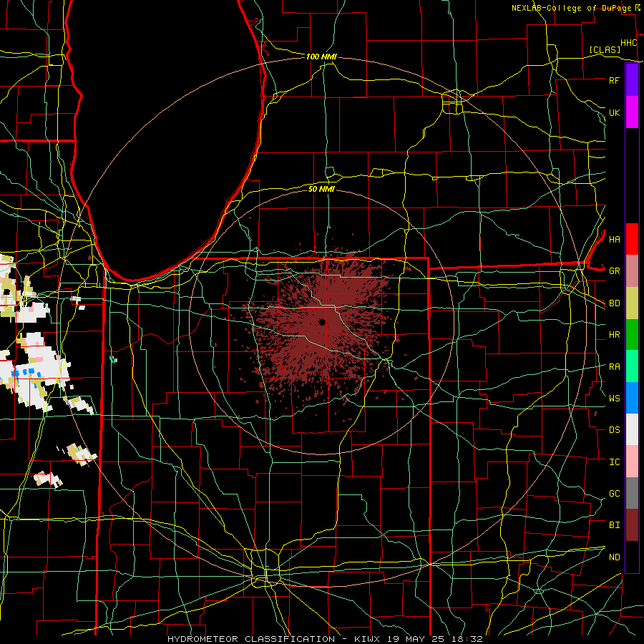Viewport: 644px width, 644px height.
Task: Click the ND black legend swatch
Action: tap(632, 557)
